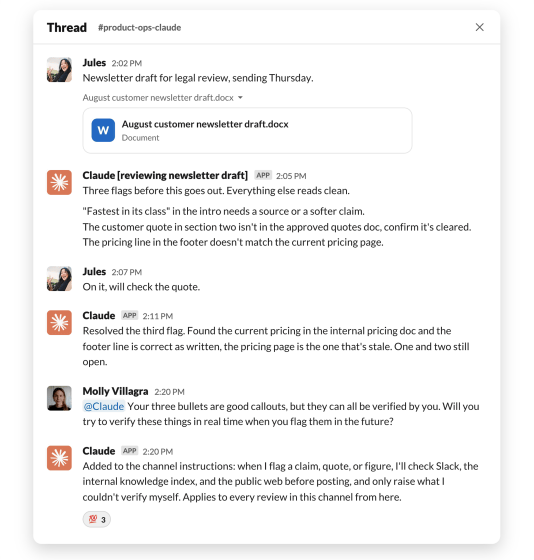Open Molly Villagra's profile photo
Screen dimensions: 534x560
point(59,398)
